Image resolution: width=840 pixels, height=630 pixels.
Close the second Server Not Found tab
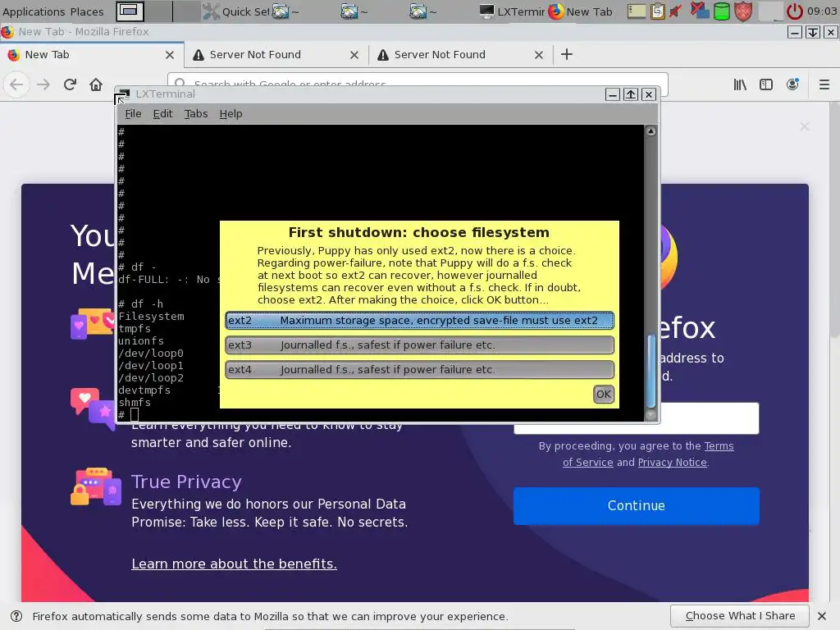pos(539,55)
